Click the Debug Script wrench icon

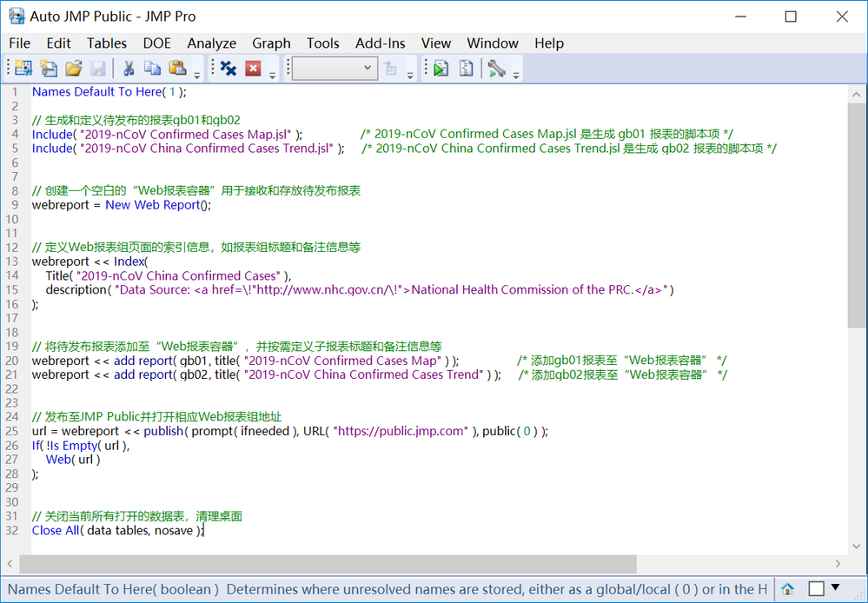coord(496,68)
